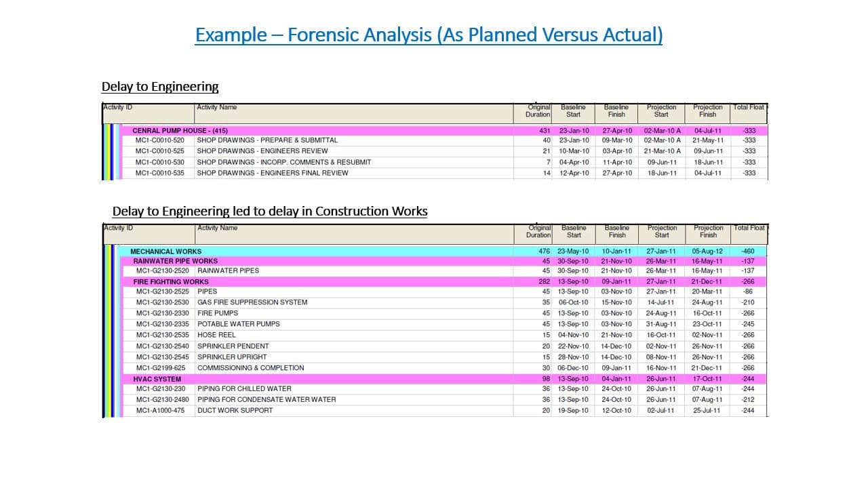Click activity ID 'MC1-G2130-2530'
Screen dimensions: 868x488
pyautogui.click(x=163, y=302)
